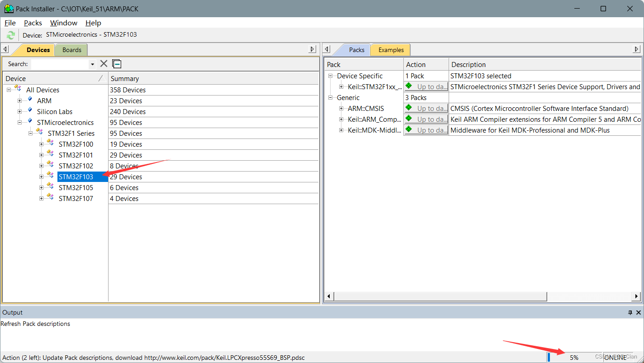Pin the Output panel with pushpin icon
Image resolution: width=644 pixels, height=363 pixels.
tap(630, 312)
